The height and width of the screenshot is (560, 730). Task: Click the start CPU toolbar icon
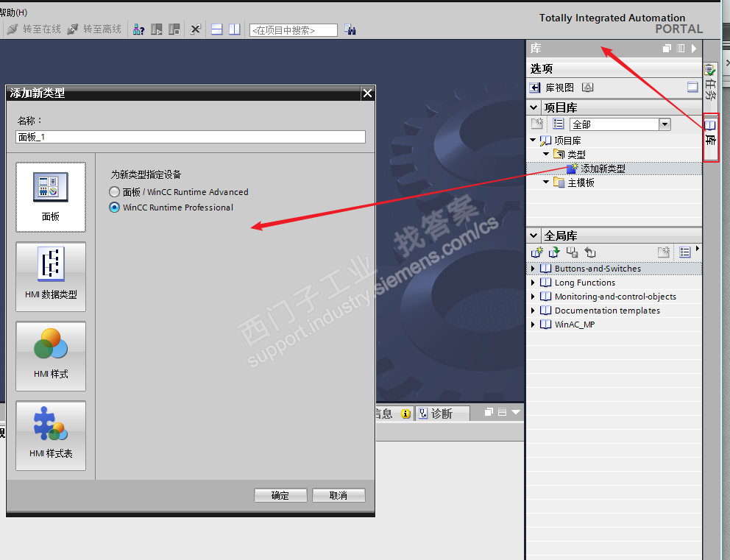tap(157, 29)
